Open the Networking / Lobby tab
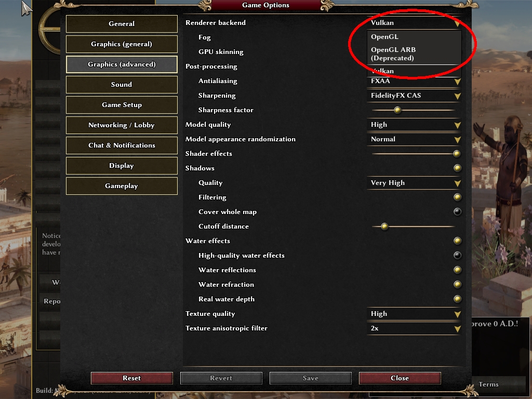The width and height of the screenshot is (532, 399). point(122,125)
